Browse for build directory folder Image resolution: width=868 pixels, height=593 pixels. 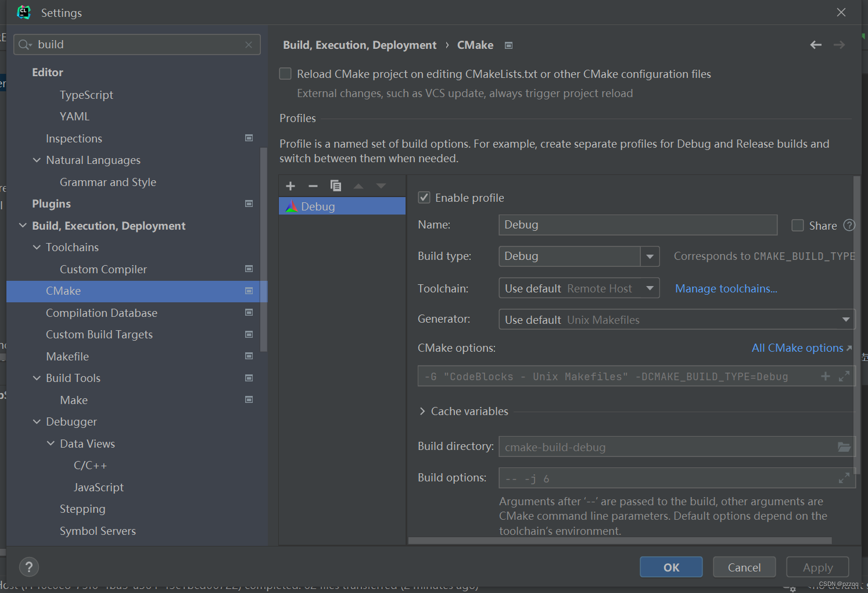tap(844, 447)
